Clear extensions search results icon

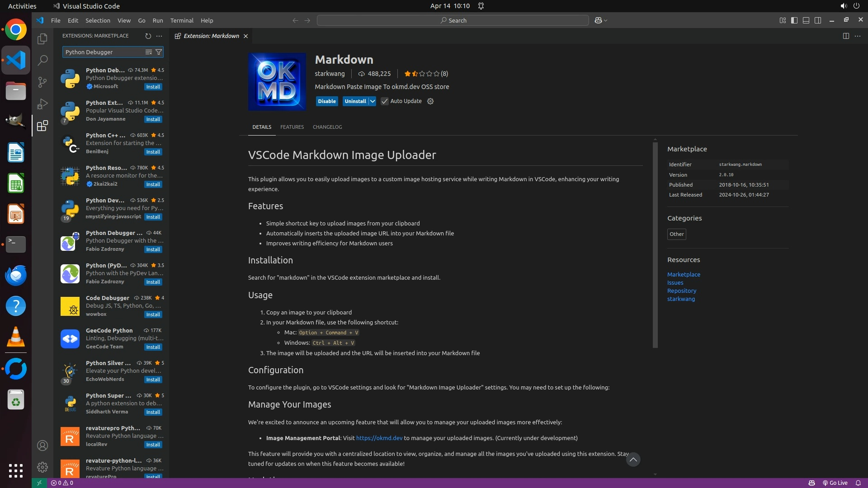[148, 52]
